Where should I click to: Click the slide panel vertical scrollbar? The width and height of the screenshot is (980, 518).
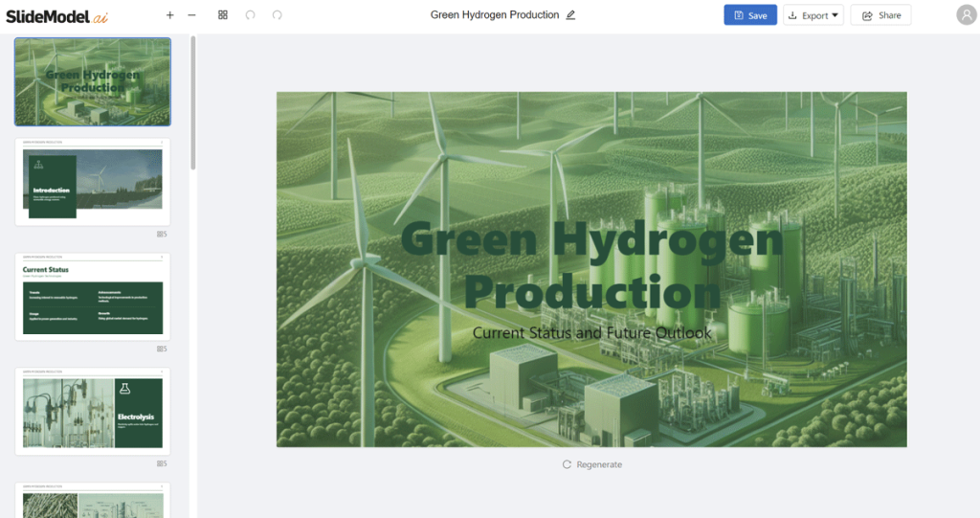(193, 103)
